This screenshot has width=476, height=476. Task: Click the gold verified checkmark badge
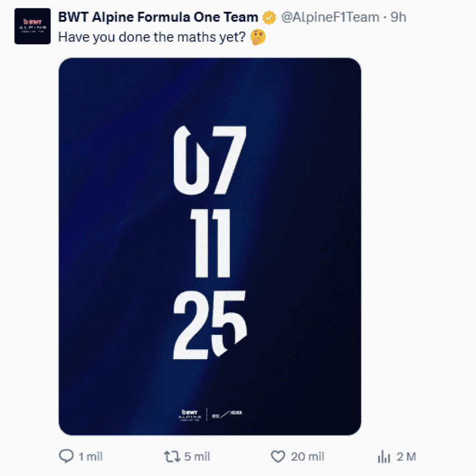click(268, 17)
